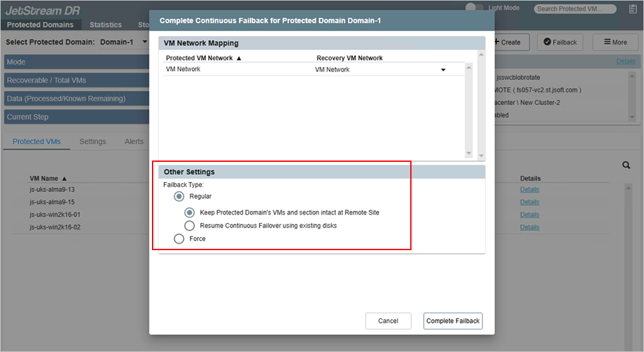
Task: Click the search magnifier icon above table
Action: [x=626, y=166]
